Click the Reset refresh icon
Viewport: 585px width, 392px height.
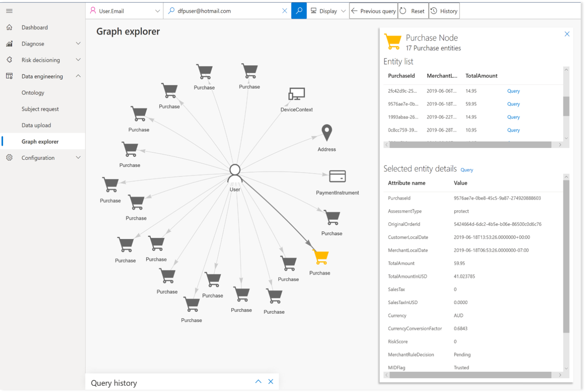(x=402, y=11)
